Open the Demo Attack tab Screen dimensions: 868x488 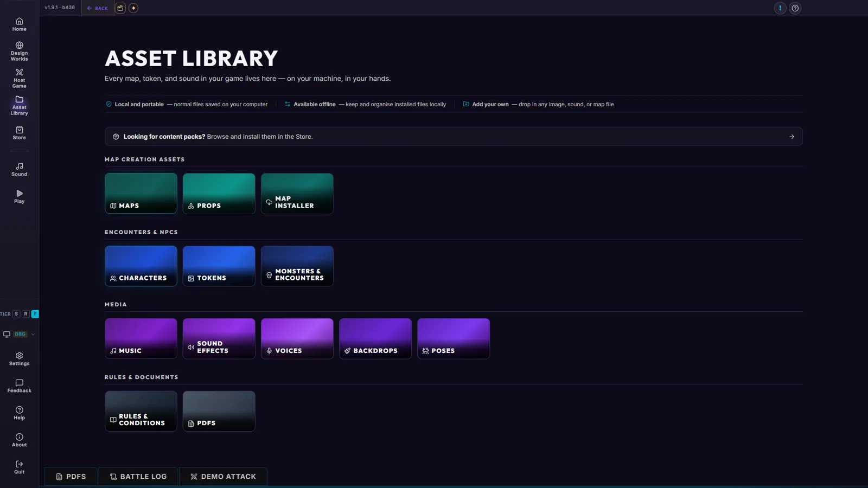(223, 477)
